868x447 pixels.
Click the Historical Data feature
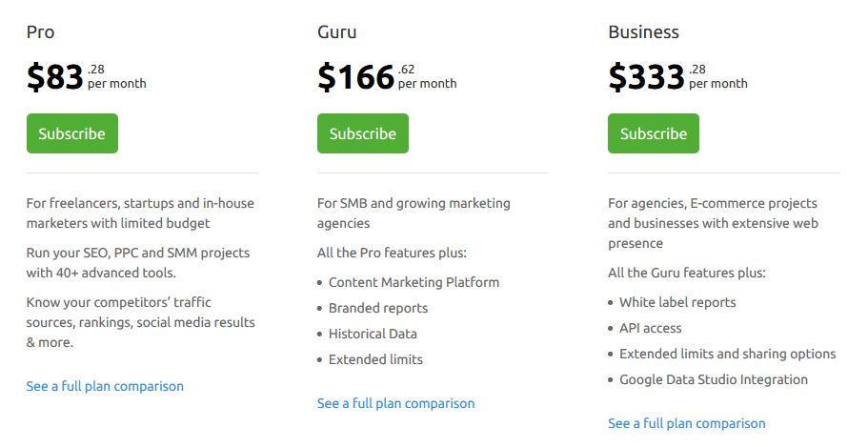(373, 334)
